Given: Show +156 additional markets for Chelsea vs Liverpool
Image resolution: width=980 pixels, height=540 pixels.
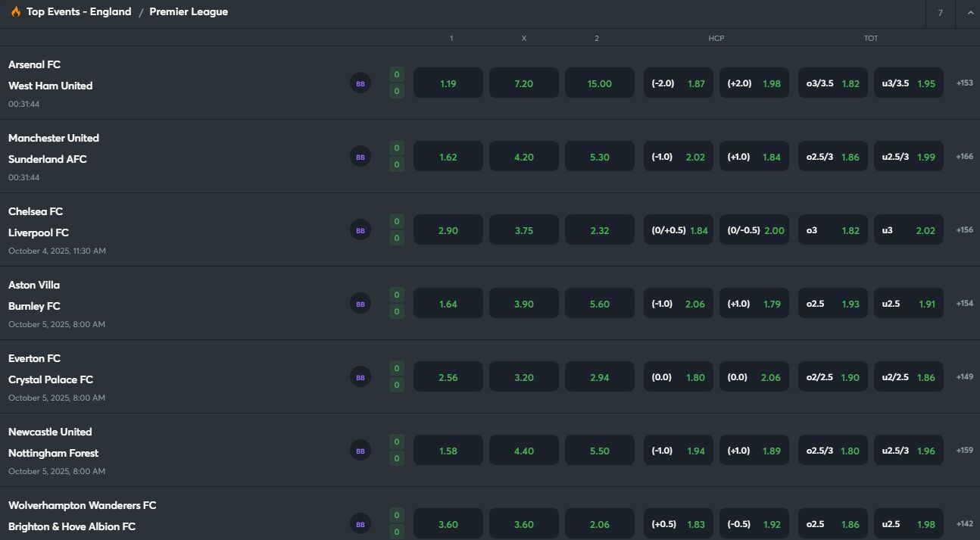Looking at the screenshot, I should point(964,230).
